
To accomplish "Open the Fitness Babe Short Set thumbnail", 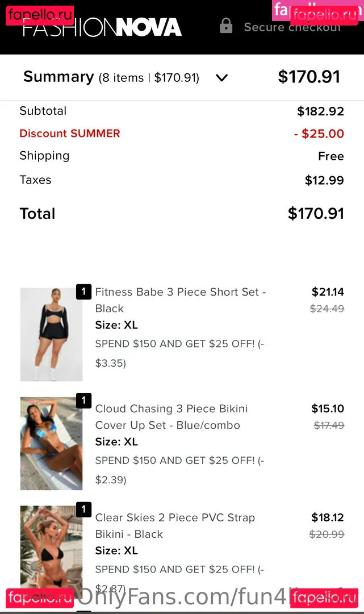I will pos(51,334).
